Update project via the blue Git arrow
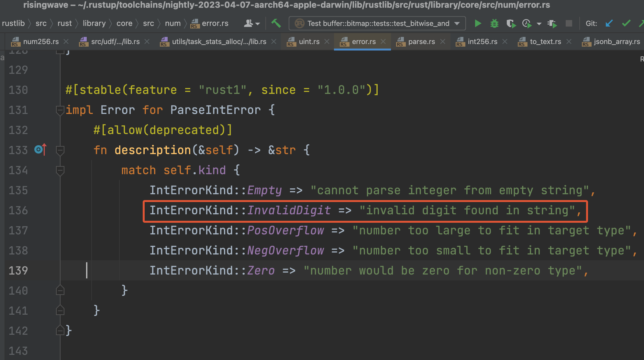This screenshot has height=360, width=644. 609,23
